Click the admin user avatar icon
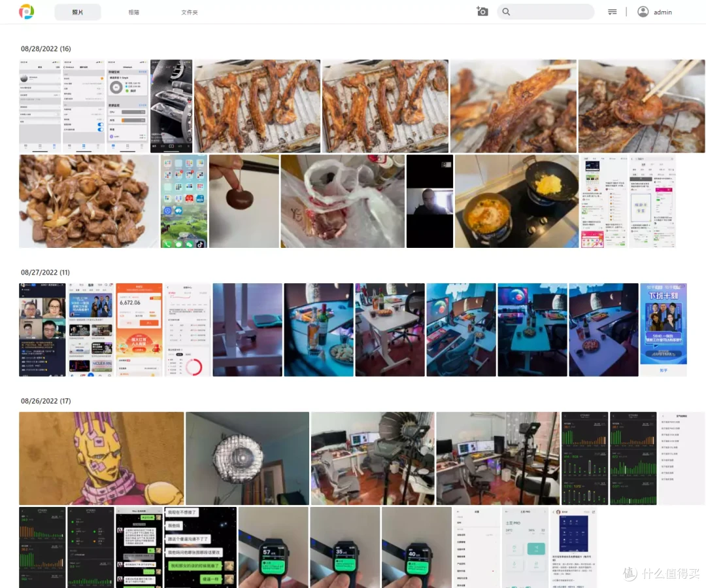The width and height of the screenshot is (706, 588). [x=643, y=12]
